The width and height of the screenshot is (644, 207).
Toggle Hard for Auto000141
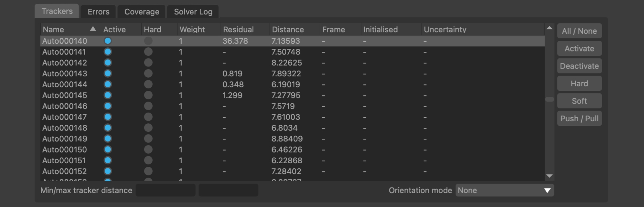click(148, 52)
